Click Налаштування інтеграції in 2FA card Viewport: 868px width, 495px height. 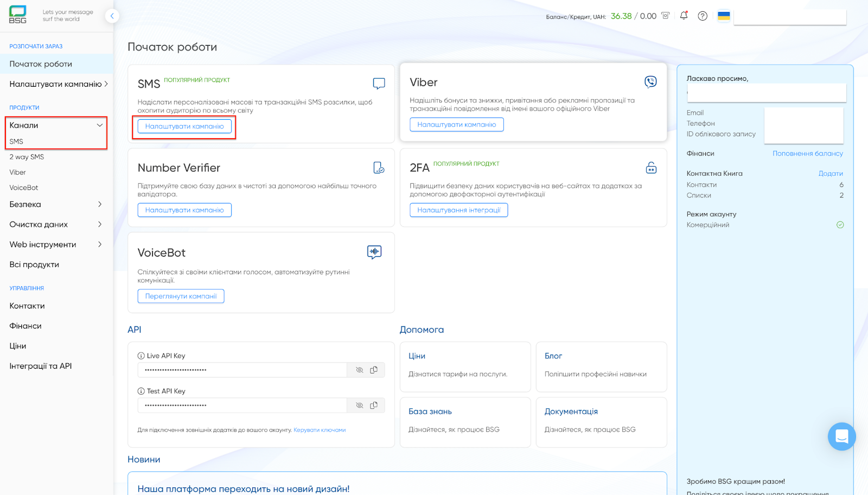tap(459, 210)
